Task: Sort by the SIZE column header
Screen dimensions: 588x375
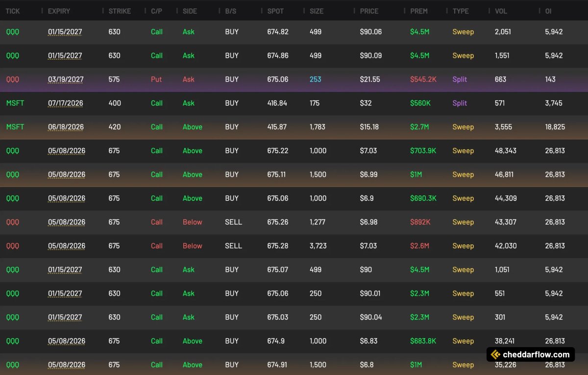Action: point(317,11)
